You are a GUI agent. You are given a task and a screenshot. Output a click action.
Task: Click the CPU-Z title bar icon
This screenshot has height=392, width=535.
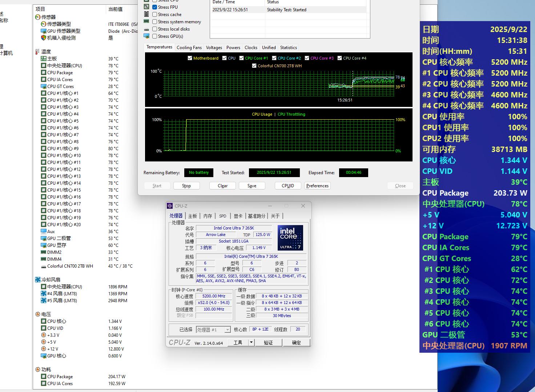tap(170, 206)
